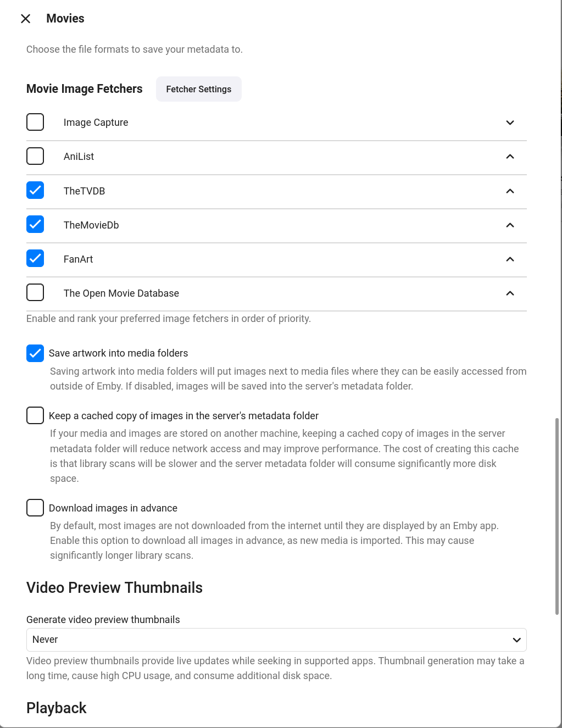Collapse The Open Movie Database row
This screenshot has width=562, height=728.
tap(510, 293)
